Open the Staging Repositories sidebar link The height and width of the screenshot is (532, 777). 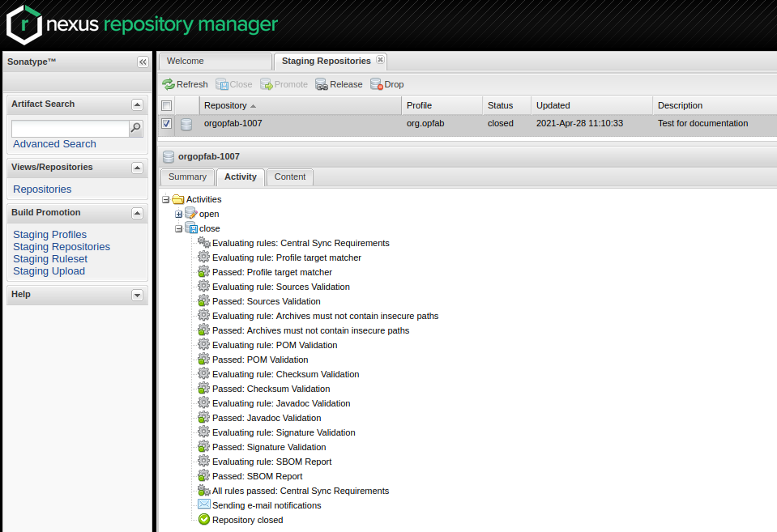pos(62,247)
